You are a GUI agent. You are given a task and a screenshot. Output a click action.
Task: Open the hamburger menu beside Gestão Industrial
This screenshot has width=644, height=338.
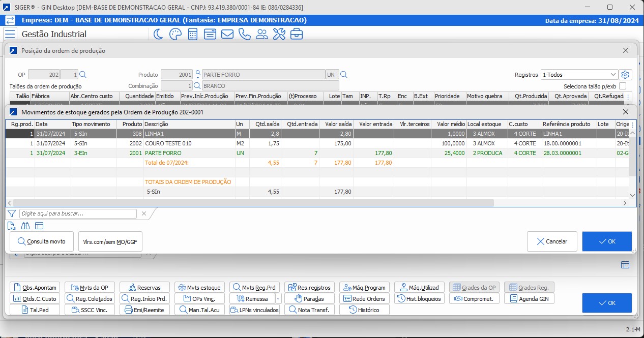point(10,34)
